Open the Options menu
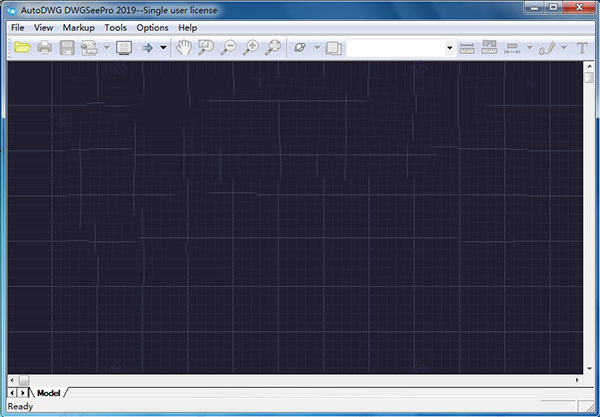The width and height of the screenshot is (600, 417). click(x=152, y=28)
